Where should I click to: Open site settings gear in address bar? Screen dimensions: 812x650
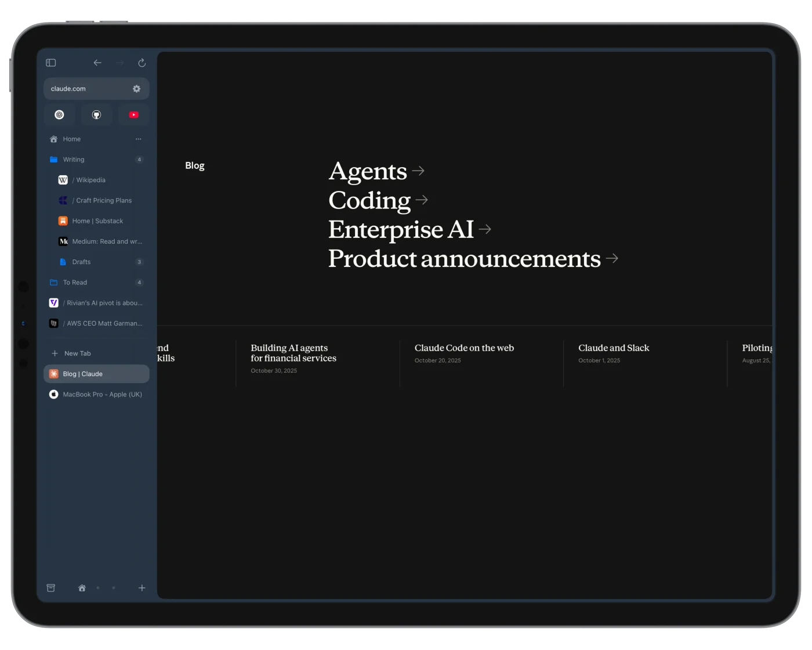(136, 89)
